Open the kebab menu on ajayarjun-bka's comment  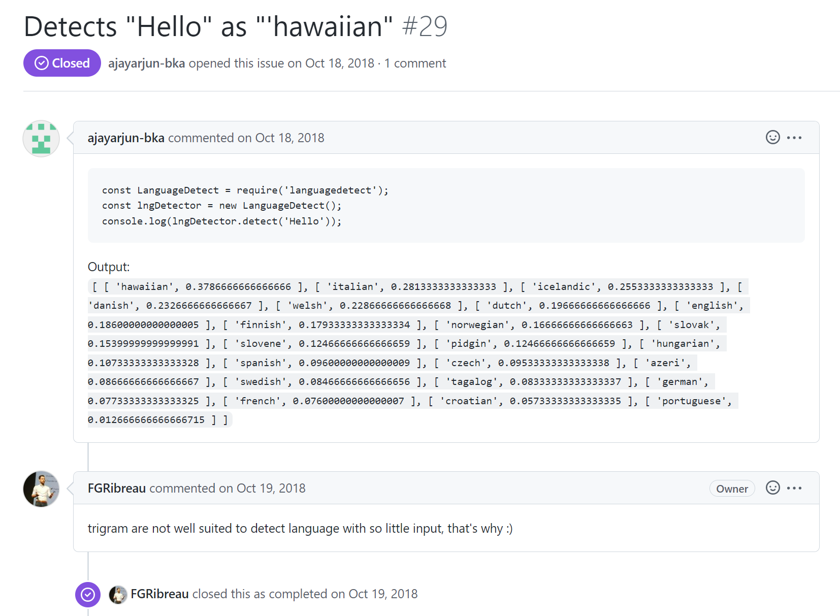tap(795, 137)
